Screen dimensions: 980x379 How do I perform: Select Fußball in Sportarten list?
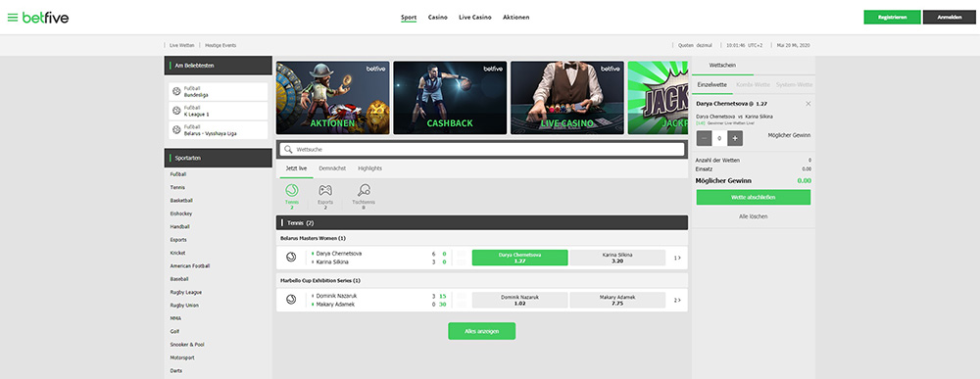pyautogui.click(x=178, y=175)
